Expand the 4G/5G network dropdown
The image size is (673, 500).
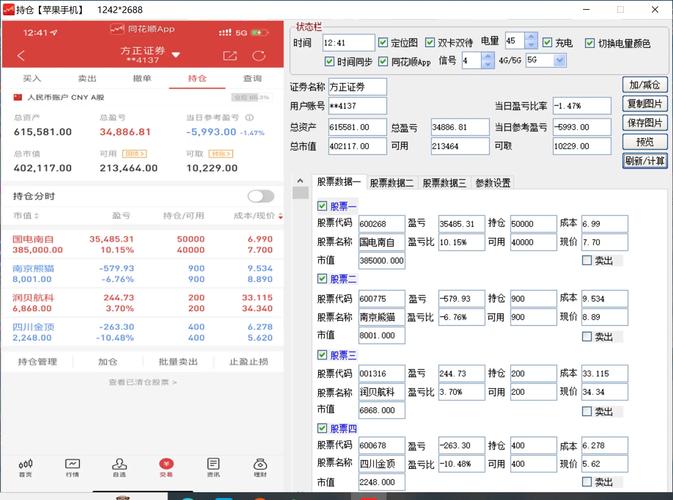pyautogui.click(x=545, y=61)
